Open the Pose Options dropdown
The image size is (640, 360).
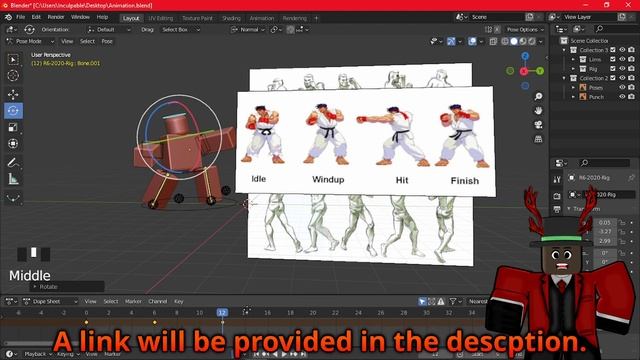(x=525, y=29)
